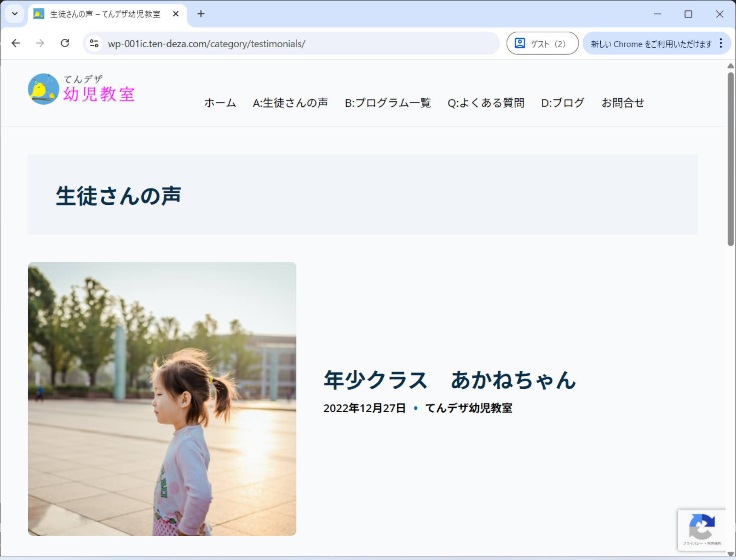736x560 pixels.
Task: Close the 生徒さんの声 tab
Action: [x=176, y=14]
